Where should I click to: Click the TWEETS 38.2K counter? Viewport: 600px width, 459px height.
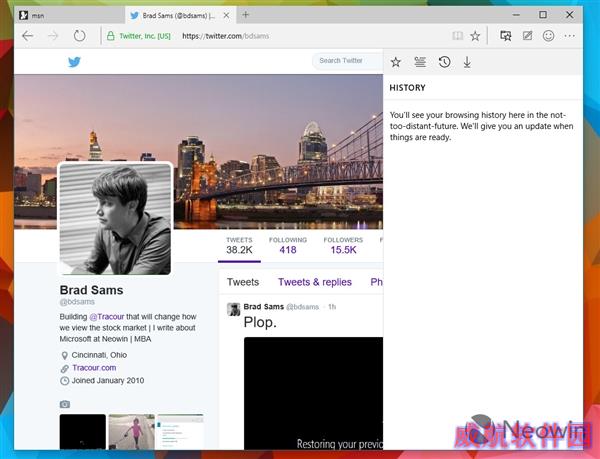239,246
